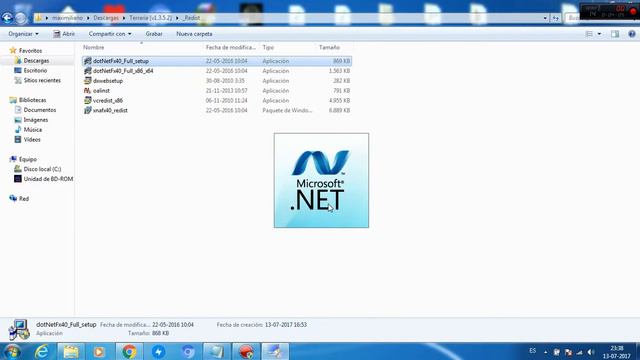This screenshot has width=640, height=360.
Task: Open Google Chrome from the taskbar
Action: (129, 351)
